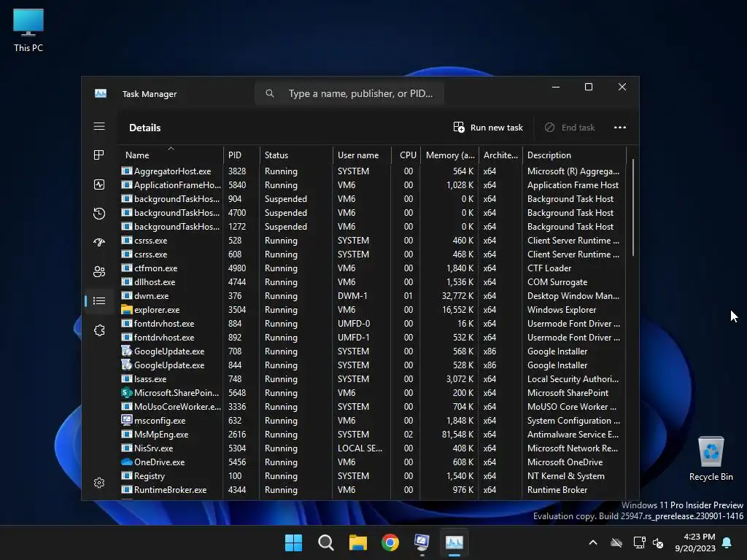Click the Microsoft OneDrive description cell
Viewport: 747px width, 560px height.
pyautogui.click(x=565, y=462)
